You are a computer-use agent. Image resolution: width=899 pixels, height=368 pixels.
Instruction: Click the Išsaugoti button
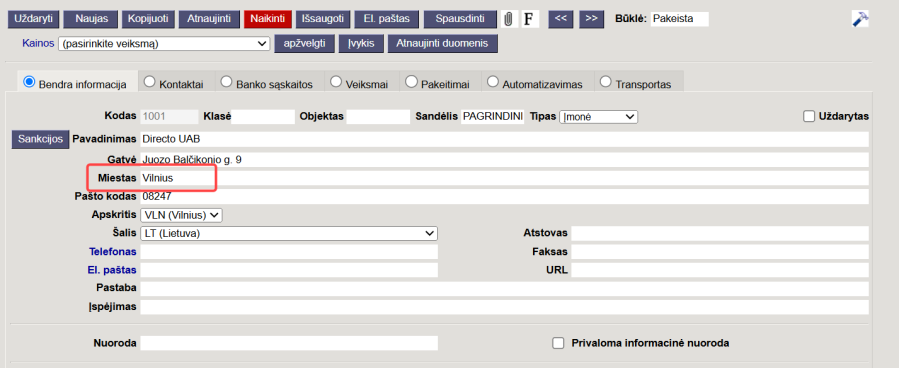323,19
